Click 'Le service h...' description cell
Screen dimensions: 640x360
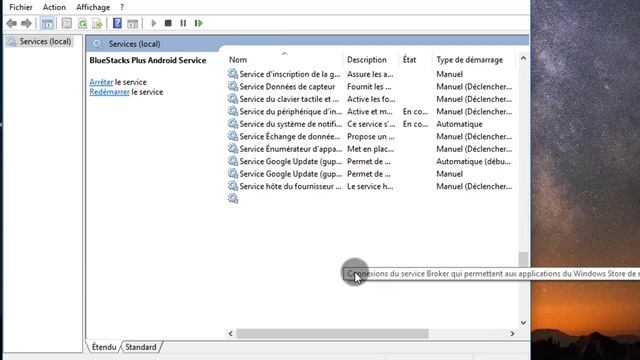tap(370, 186)
